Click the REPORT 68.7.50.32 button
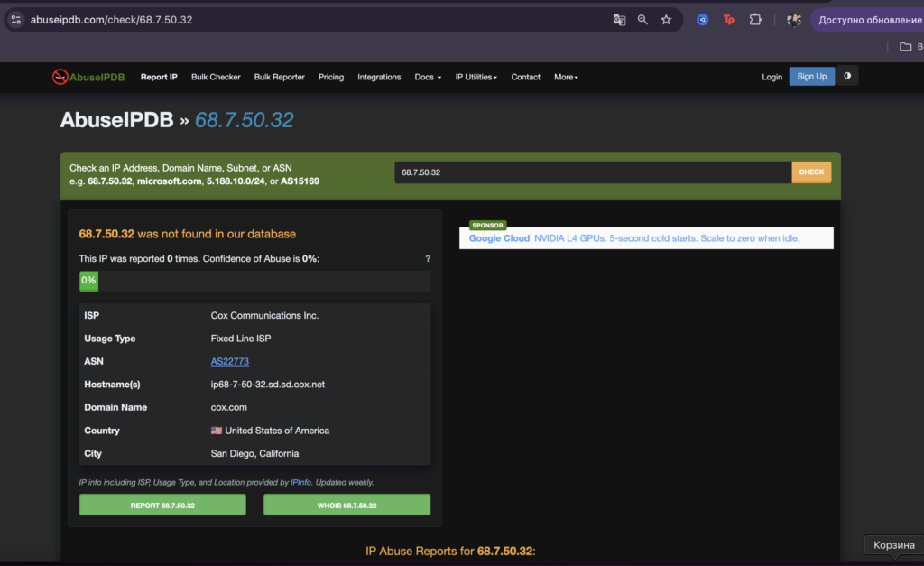 coord(162,505)
